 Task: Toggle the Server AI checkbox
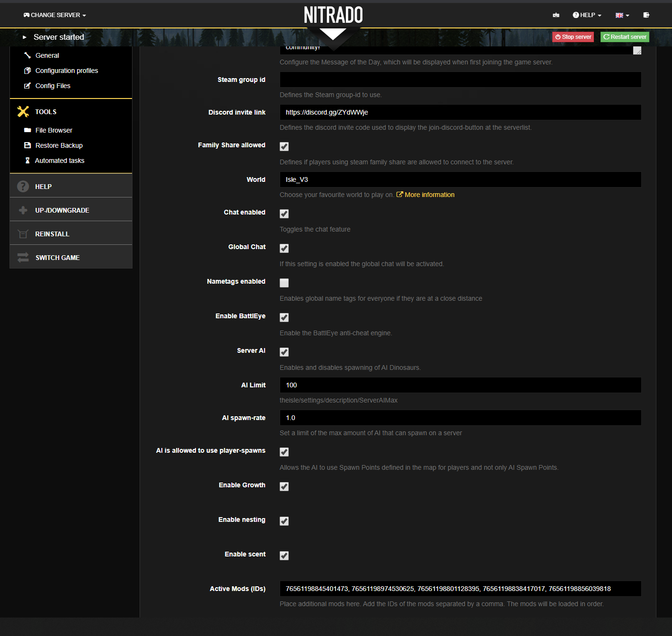point(284,352)
